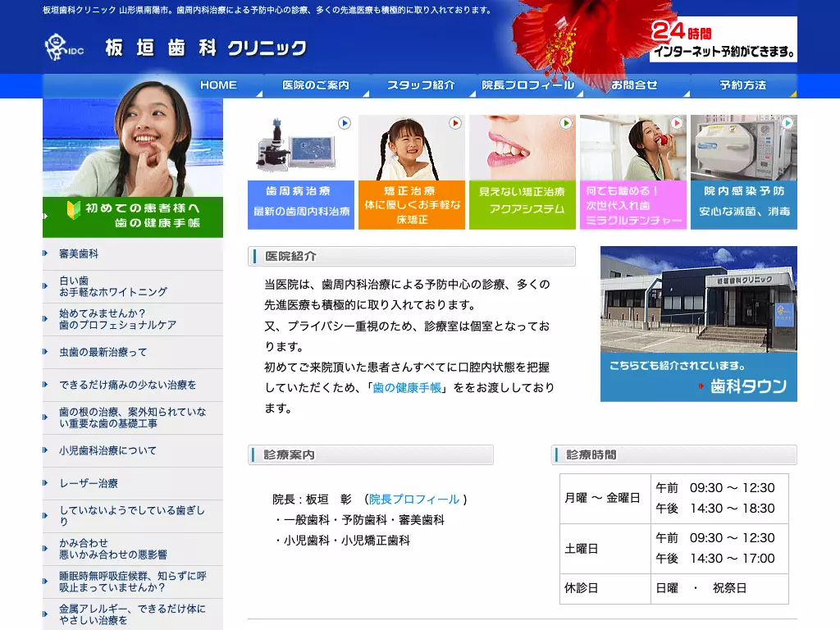Open 金属アレルギー sidebar link

[x=132, y=614]
